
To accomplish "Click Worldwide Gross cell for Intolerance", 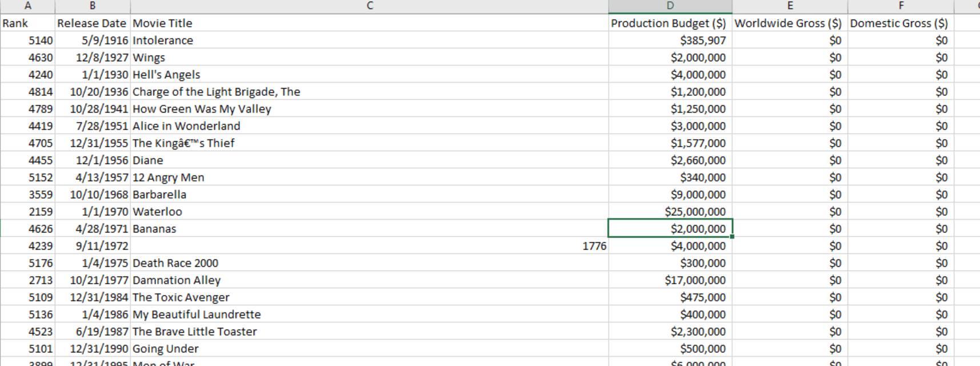I will point(790,40).
